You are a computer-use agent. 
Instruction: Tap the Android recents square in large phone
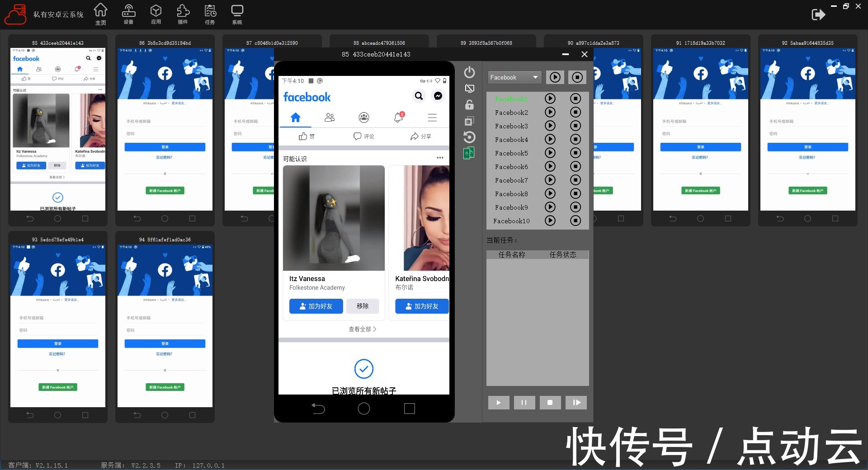pyautogui.click(x=410, y=409)
